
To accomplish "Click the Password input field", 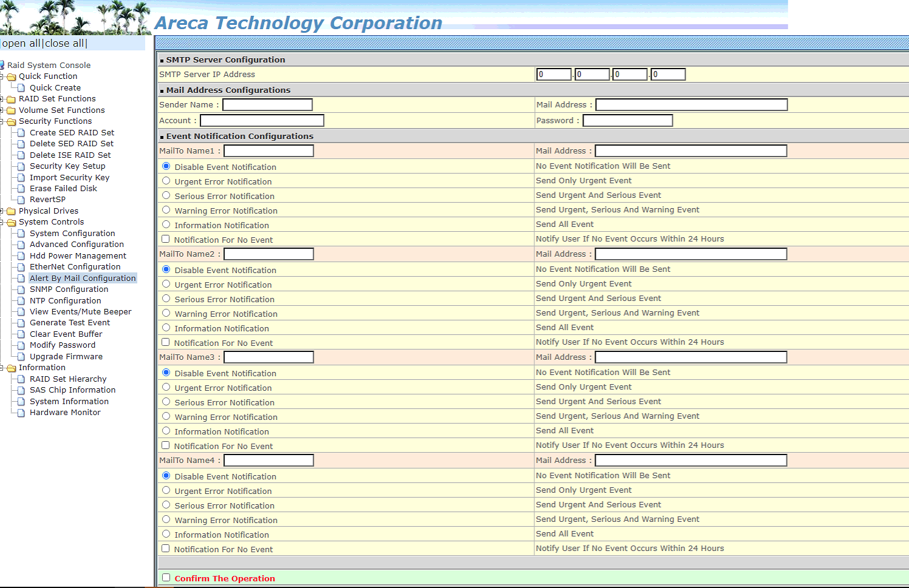I will 628,120.
